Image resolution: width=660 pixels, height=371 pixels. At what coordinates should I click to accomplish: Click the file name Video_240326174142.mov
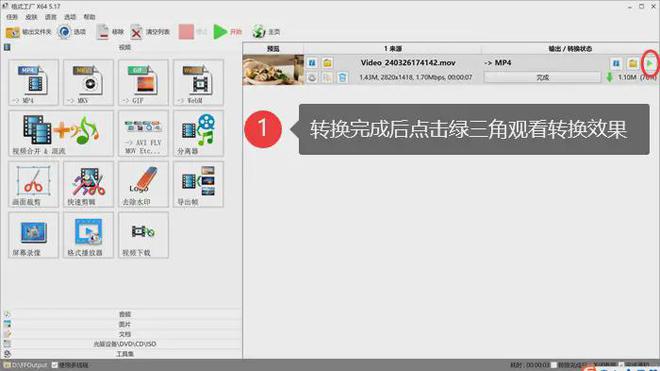pos(408,63)
